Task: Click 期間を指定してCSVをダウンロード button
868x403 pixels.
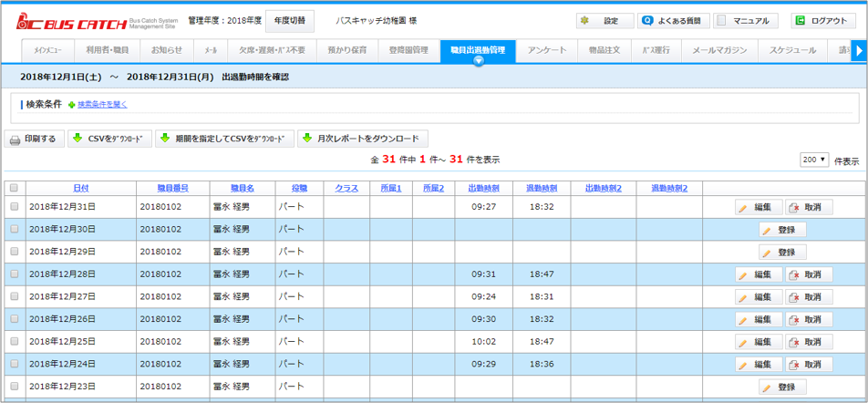Action: [x=224, y=139]
